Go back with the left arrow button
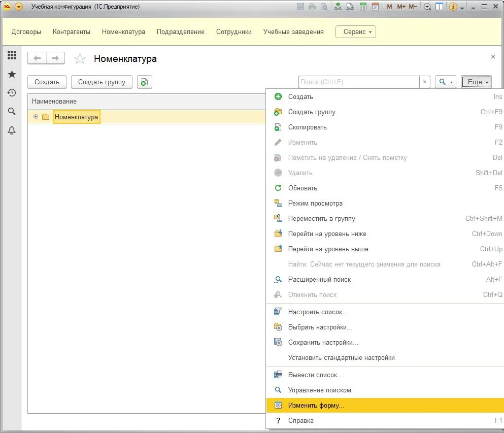 click(37, 58)
